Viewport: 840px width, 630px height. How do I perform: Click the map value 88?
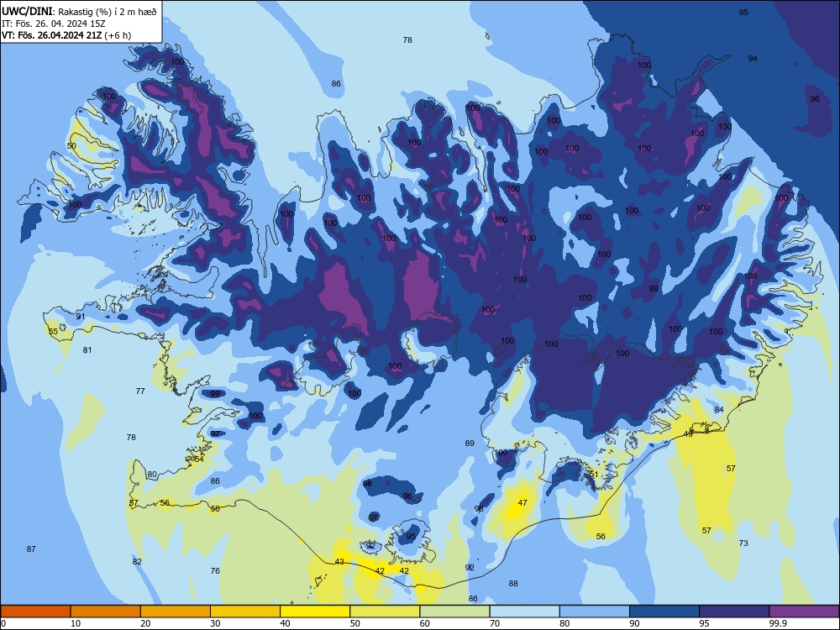click(x=513, y=584)
